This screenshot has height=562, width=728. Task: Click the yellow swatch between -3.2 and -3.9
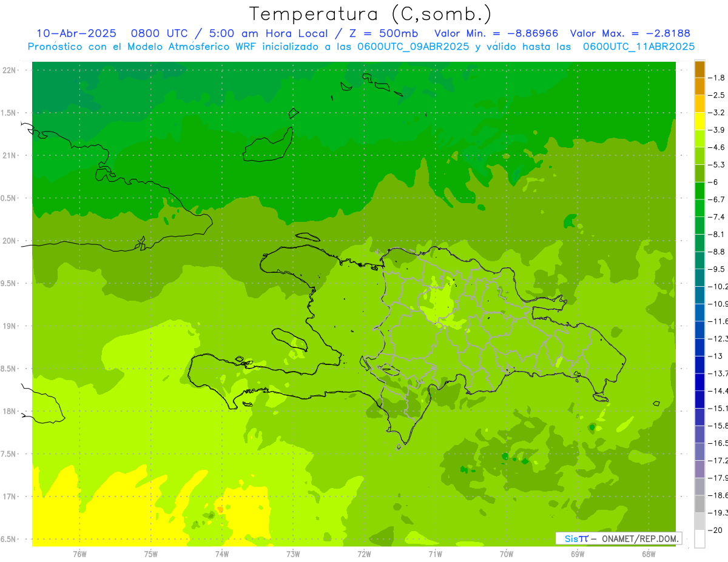[x=699, y=121]
